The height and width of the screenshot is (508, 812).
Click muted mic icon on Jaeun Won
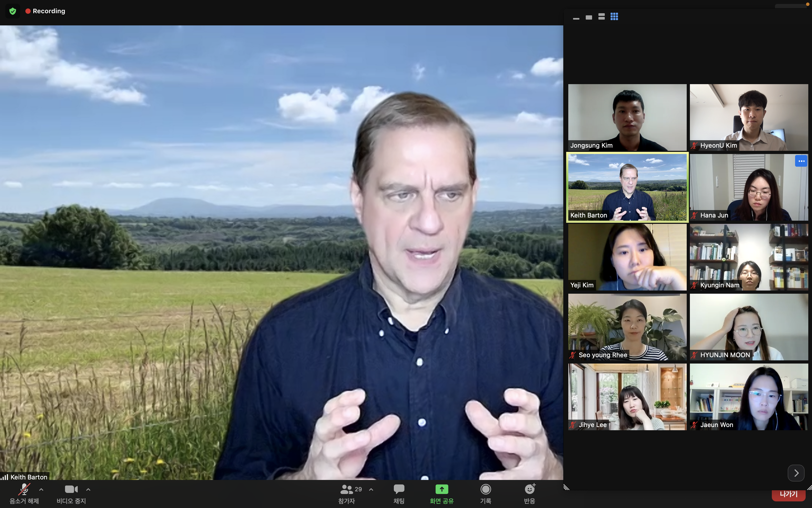click(x=694, y=425)
